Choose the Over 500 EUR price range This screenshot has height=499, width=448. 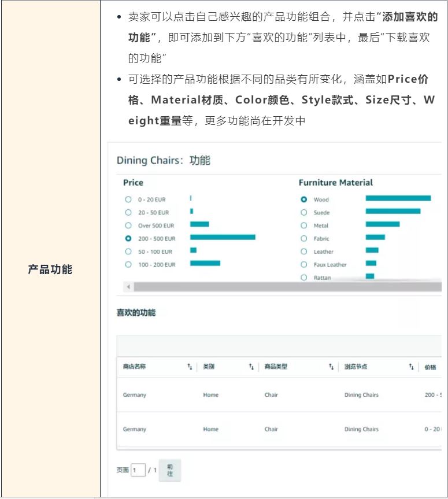coord(128,226)
